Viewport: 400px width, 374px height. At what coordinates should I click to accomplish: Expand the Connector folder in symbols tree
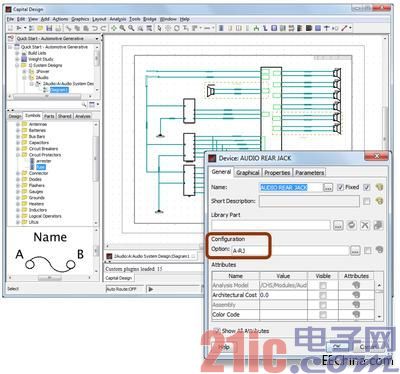pyautogui.click(x=18, y=173)
